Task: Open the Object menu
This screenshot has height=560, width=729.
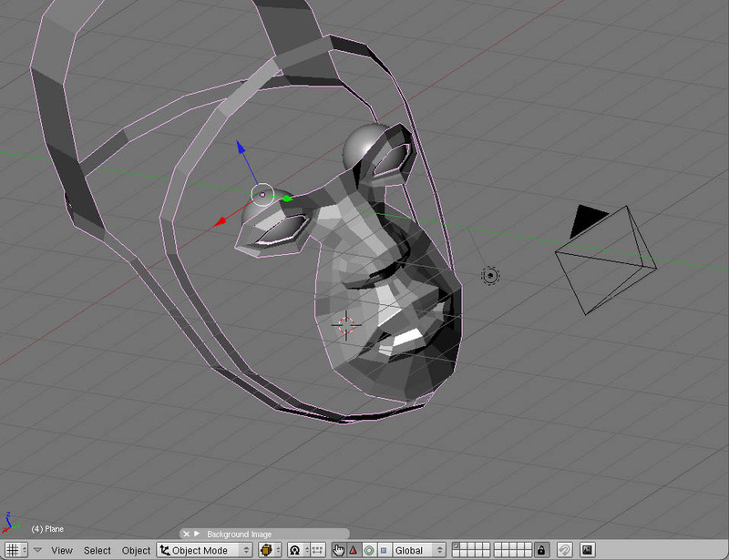Action: [136, 550]
